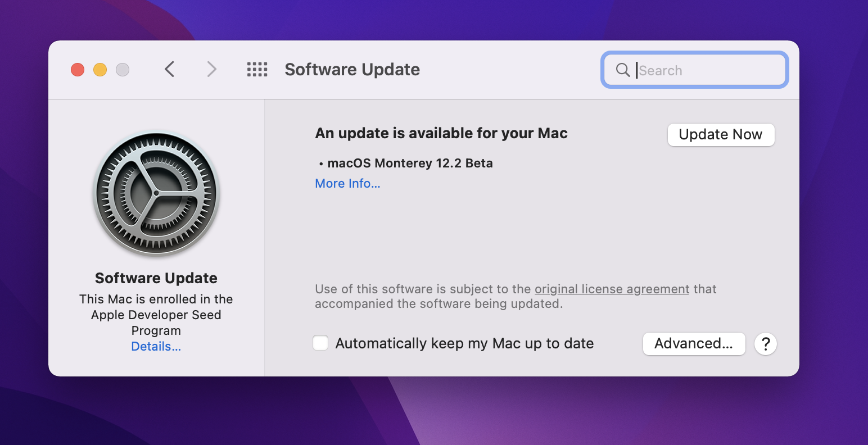The image size is (868, 445).
Task: Click the "Automatically keep my Mac up to date" label
Action: pyautogui.click(x=464, y=343)
